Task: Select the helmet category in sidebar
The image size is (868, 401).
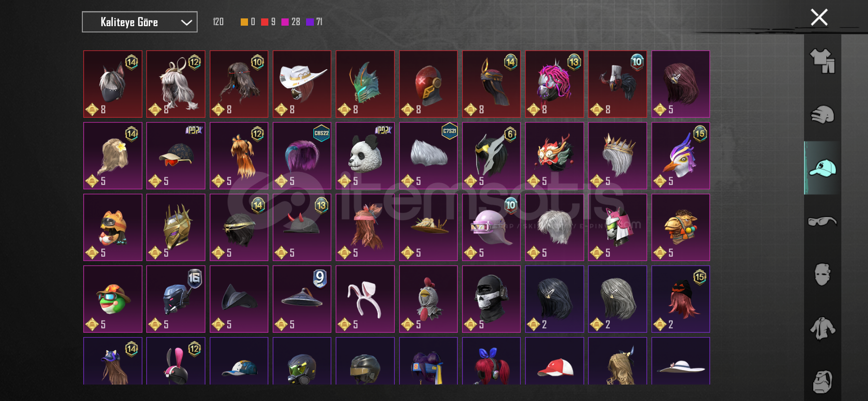Action: click(x=822, y=115)
